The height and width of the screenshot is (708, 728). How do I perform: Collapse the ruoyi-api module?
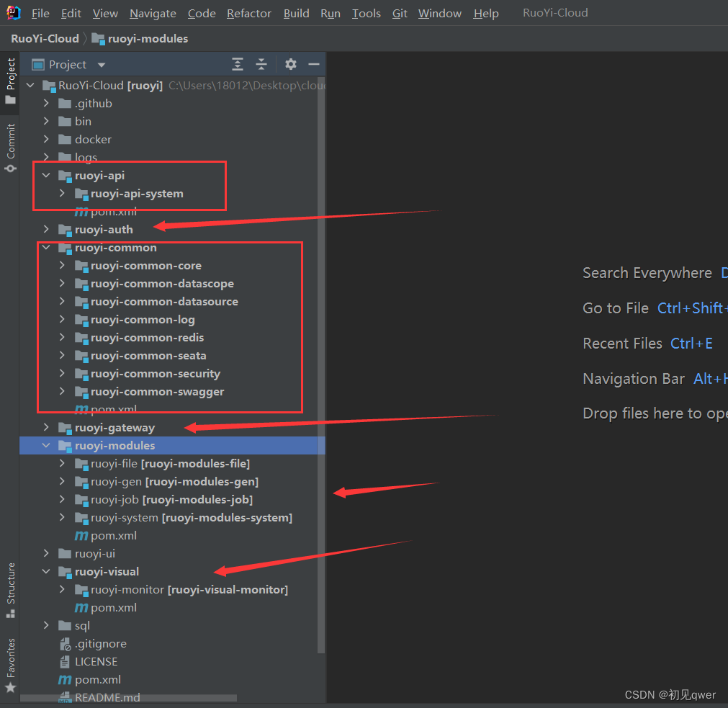click(46, 176)
